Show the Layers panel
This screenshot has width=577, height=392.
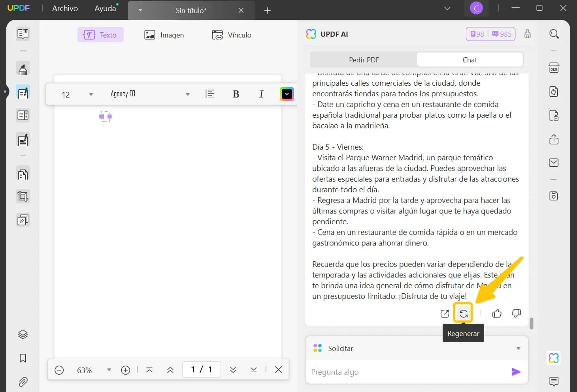[23, 334]
